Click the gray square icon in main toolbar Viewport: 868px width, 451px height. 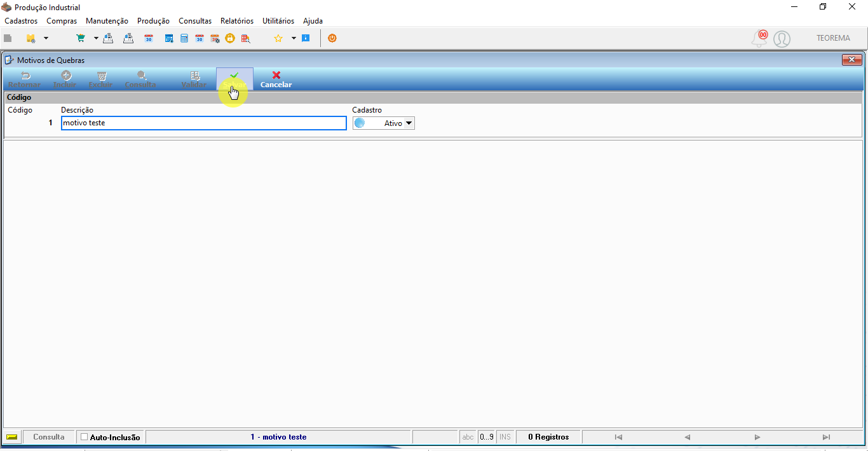(x=8, y=38)
